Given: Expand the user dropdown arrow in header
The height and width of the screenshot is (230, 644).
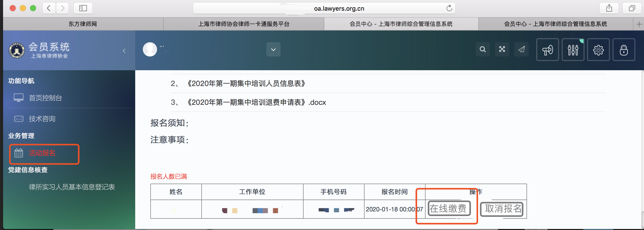Looking at the screenshot, I should click(x=273, y=49).
